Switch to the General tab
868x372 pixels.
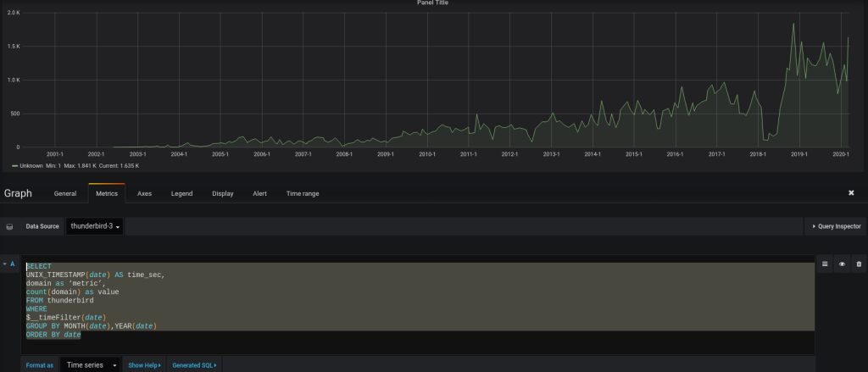pyautogui.click(x=65, y=194)
